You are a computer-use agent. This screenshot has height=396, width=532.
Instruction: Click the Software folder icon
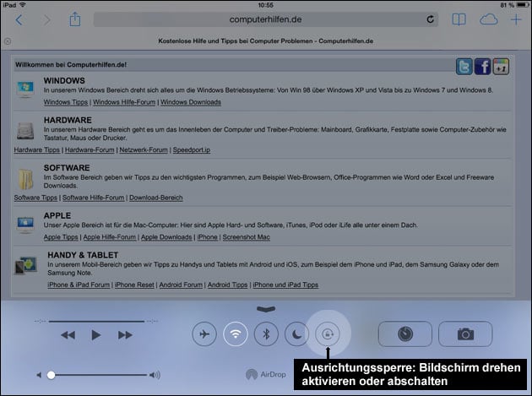click(26, 179)
